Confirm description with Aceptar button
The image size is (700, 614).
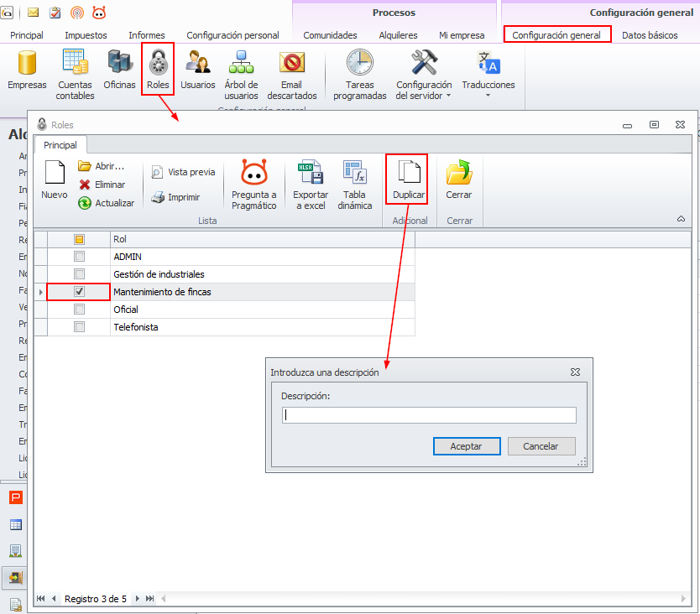click(x=467, y=446)
